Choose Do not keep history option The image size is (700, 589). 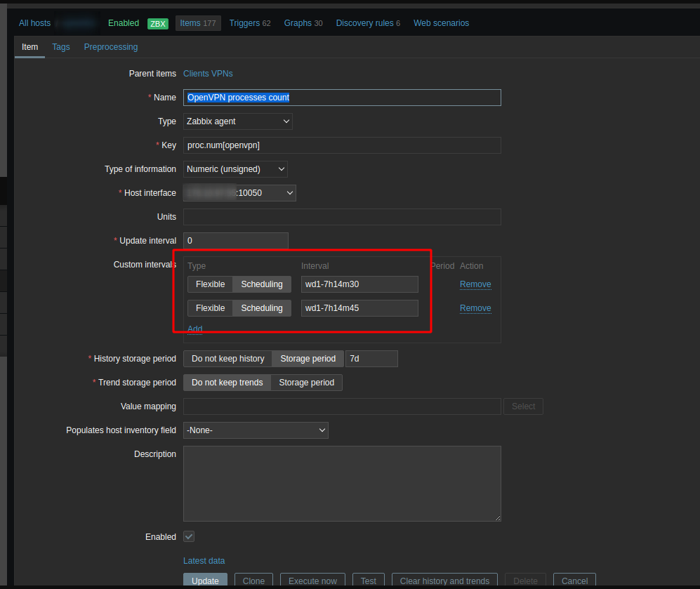227,359
